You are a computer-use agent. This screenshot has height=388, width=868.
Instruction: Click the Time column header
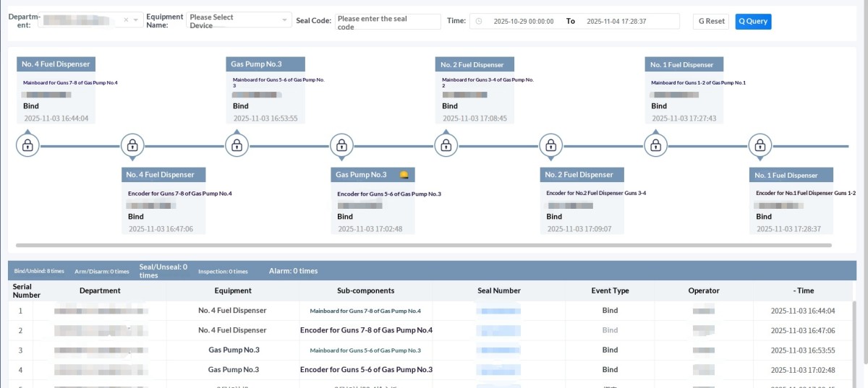(804, 290)
